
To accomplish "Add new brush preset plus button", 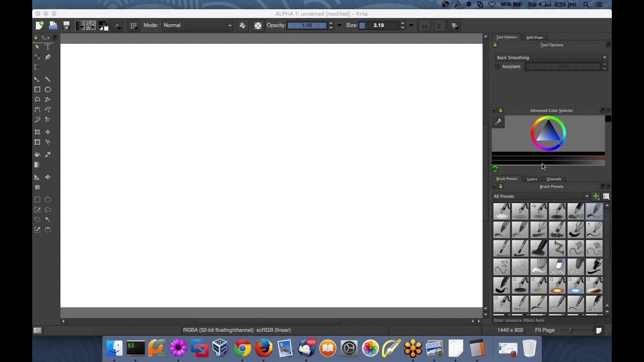I will pyautogui.click(x=596, y=197).
